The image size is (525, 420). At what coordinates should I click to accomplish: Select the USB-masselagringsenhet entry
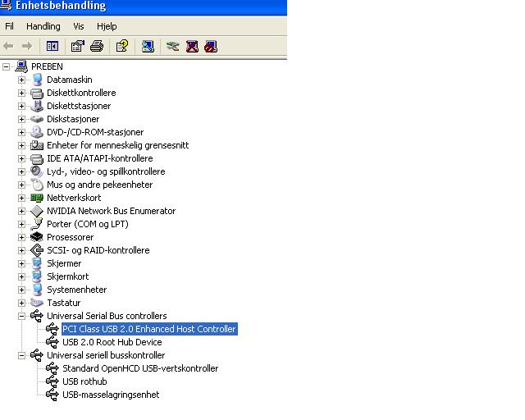coord(111,395)
